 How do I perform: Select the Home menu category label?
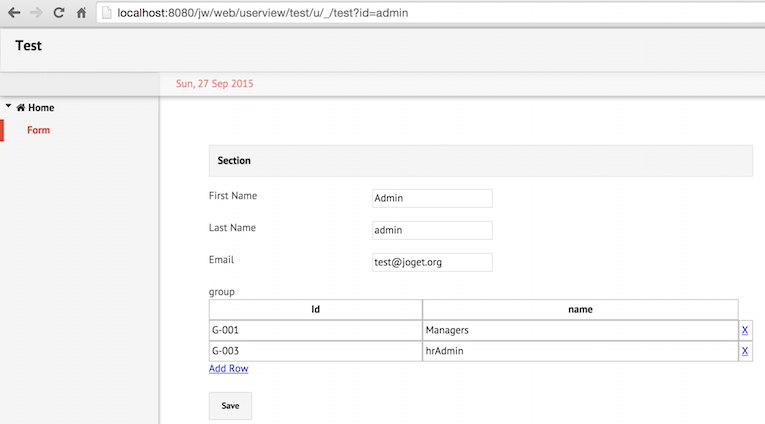click(x=41, y=107)
